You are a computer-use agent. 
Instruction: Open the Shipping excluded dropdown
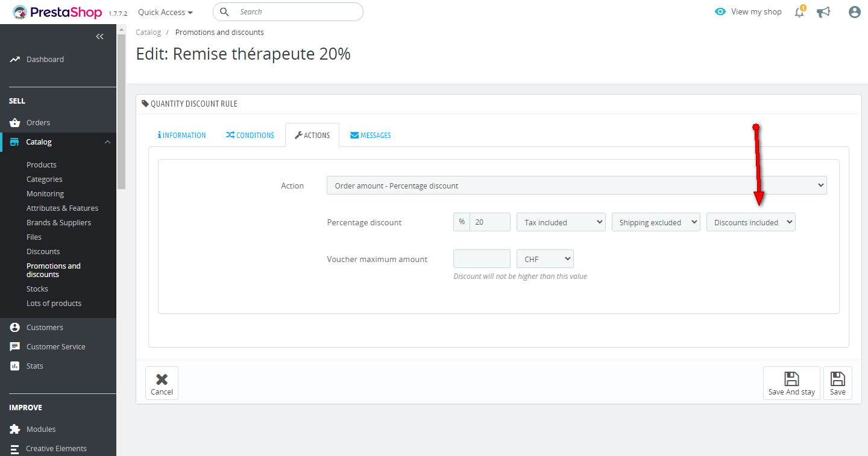656,222
